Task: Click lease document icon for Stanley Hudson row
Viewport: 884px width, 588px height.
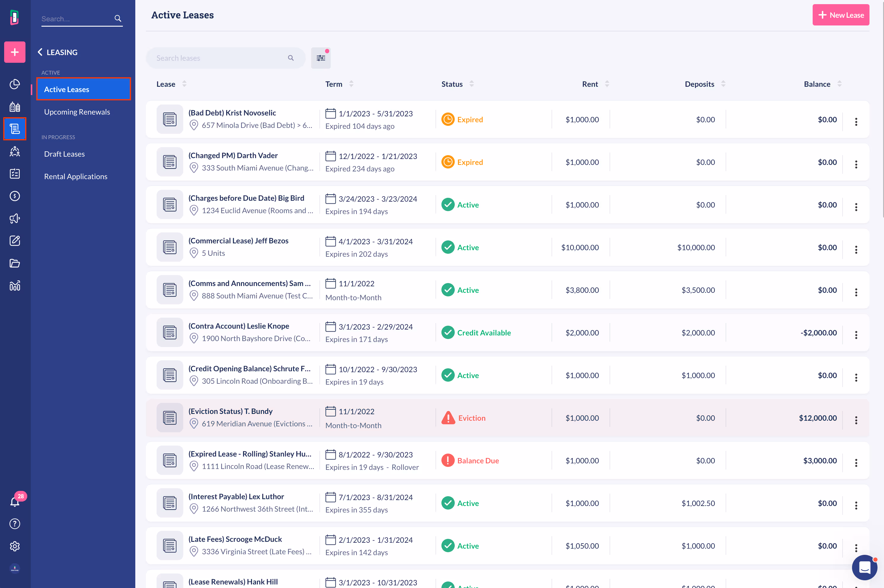Action: tap(170, 460)
